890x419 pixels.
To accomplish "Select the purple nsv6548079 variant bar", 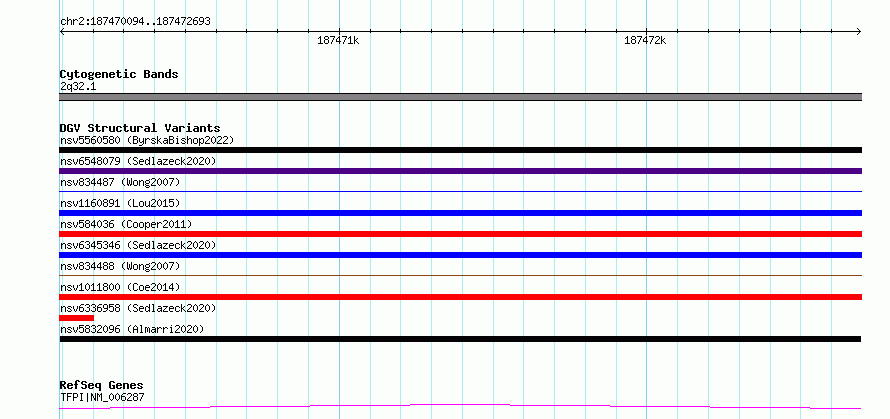I will coord(460,171).
